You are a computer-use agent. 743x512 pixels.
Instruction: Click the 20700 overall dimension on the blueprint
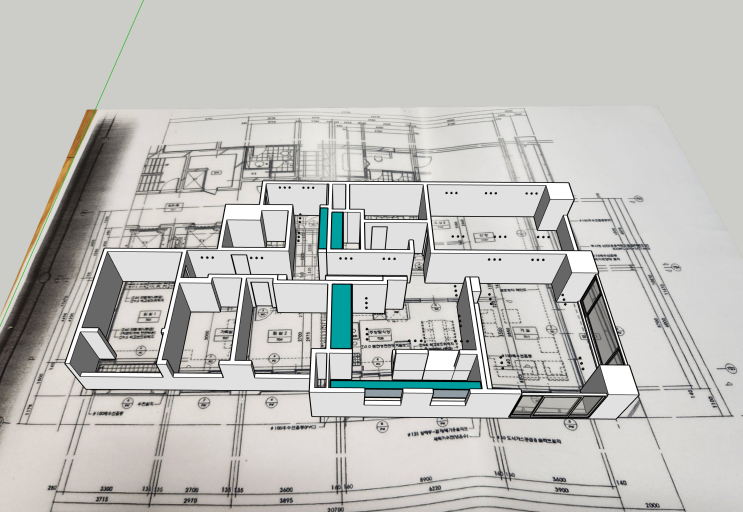(x=335, y=509)
